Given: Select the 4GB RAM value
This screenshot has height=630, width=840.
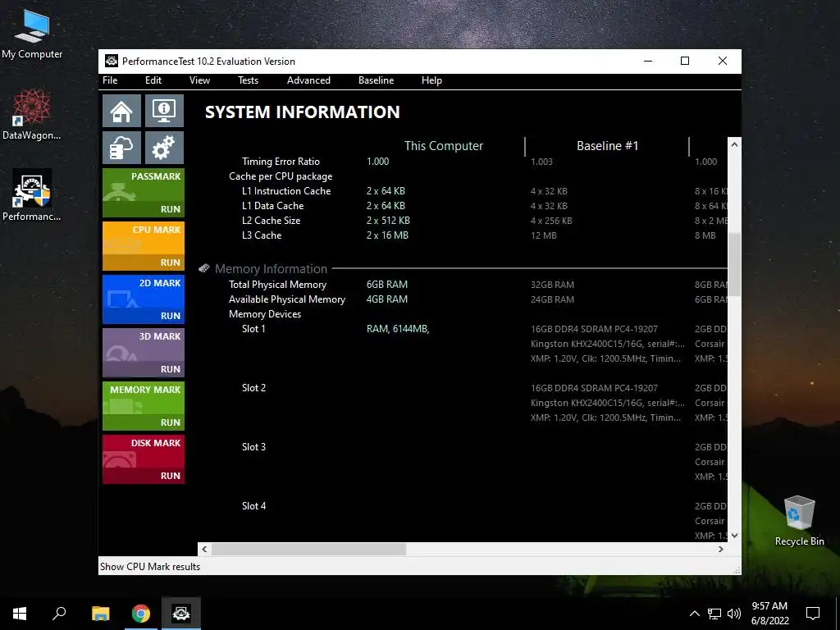Looking at the screenshot, I should (x=387, y=299).
